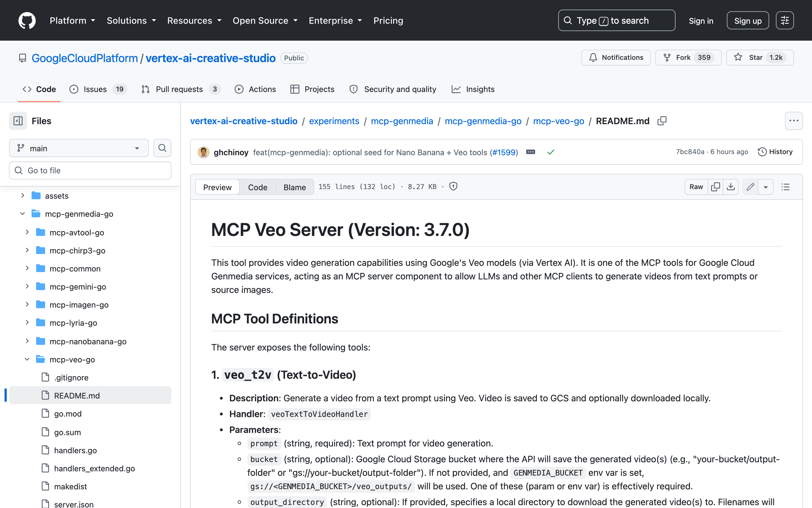Open the global navigation settings icon
This screenshot has height=508, width=812.
[x=784, y=21]
